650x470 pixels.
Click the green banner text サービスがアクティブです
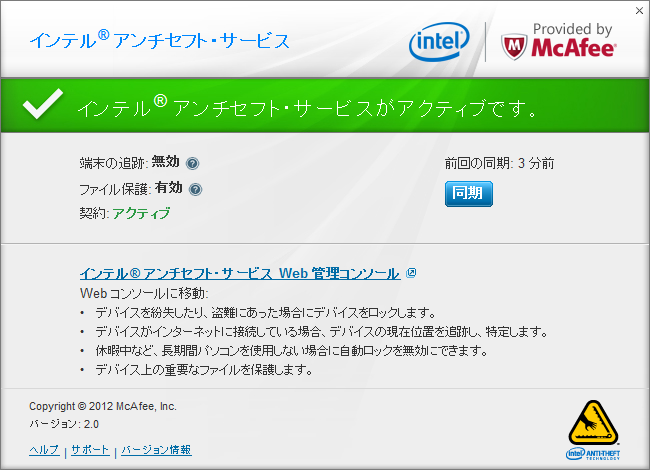415,109
